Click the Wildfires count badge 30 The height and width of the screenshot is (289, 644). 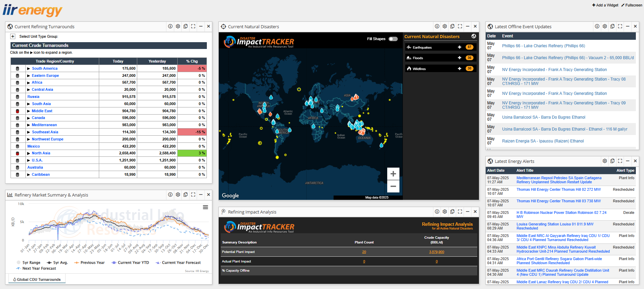(x=469, y=68)
